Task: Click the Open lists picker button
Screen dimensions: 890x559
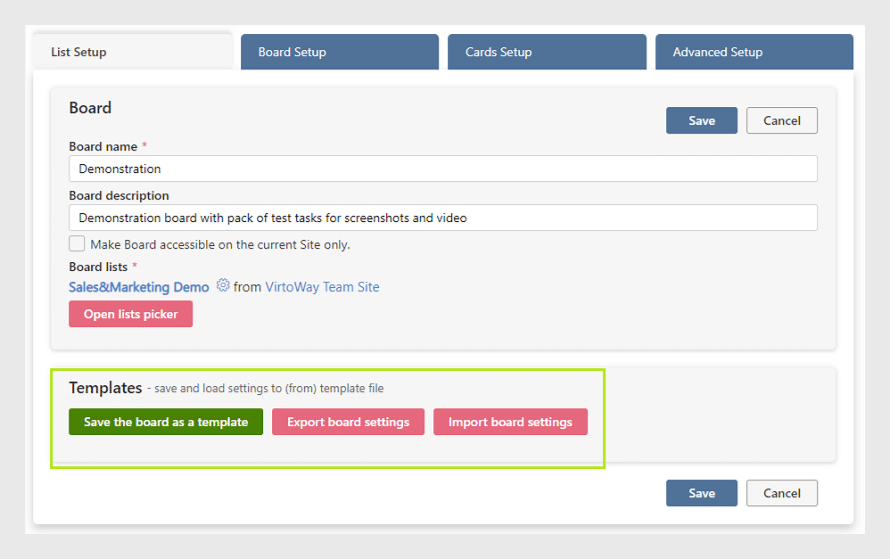Action: 131,314
